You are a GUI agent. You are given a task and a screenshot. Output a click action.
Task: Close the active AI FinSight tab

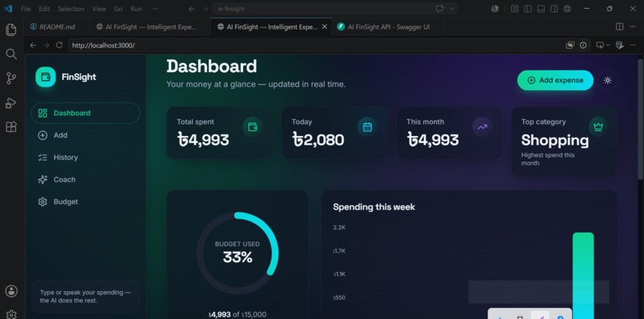[x=324, y=26]
